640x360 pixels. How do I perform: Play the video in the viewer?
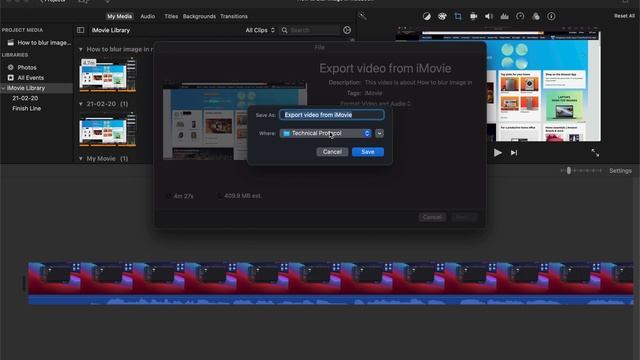pos(498,153)
